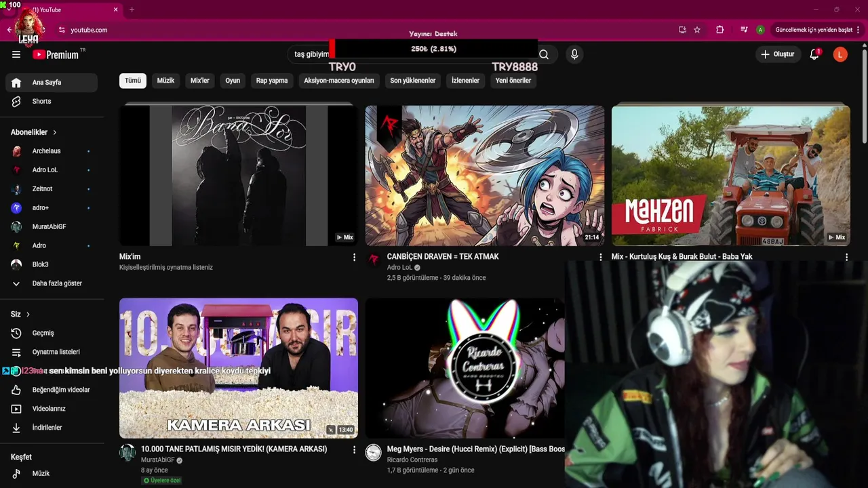The image size is (868, 488).
Task: Open Shorts from the sidebar
Action: [52, 102]
